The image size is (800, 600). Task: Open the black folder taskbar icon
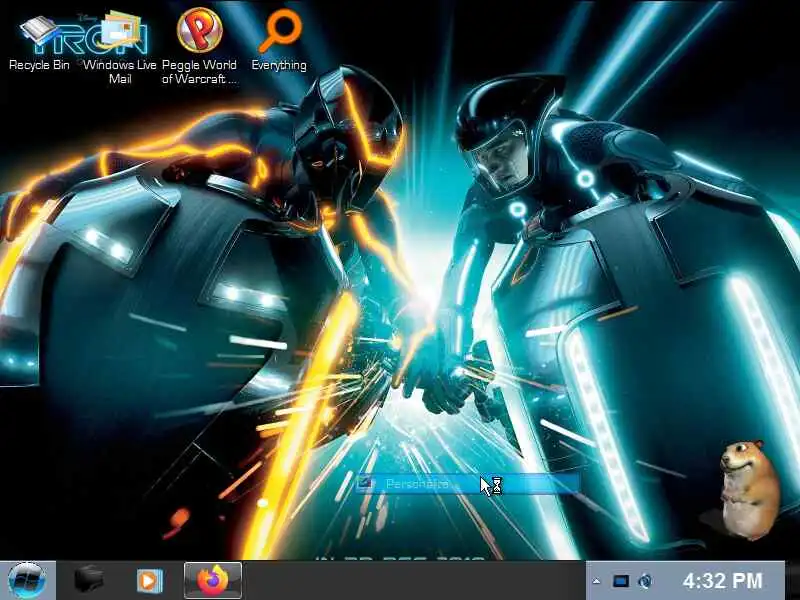click(x=89, y=580)
